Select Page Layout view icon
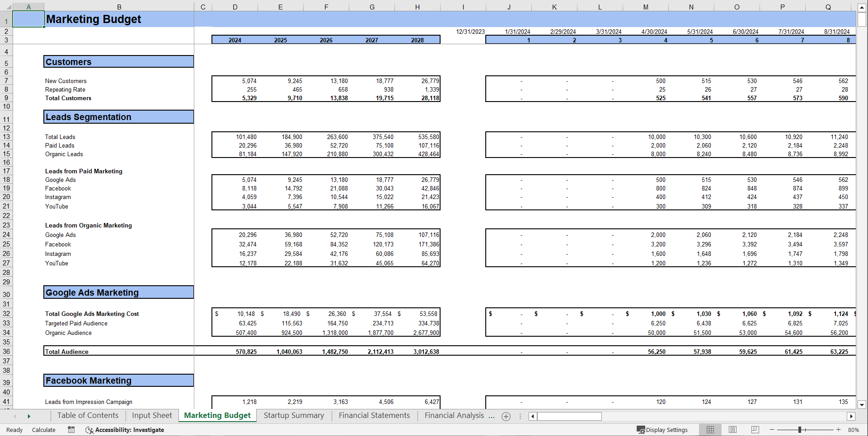This screenshot has height=436, width=868. (732, 430)
